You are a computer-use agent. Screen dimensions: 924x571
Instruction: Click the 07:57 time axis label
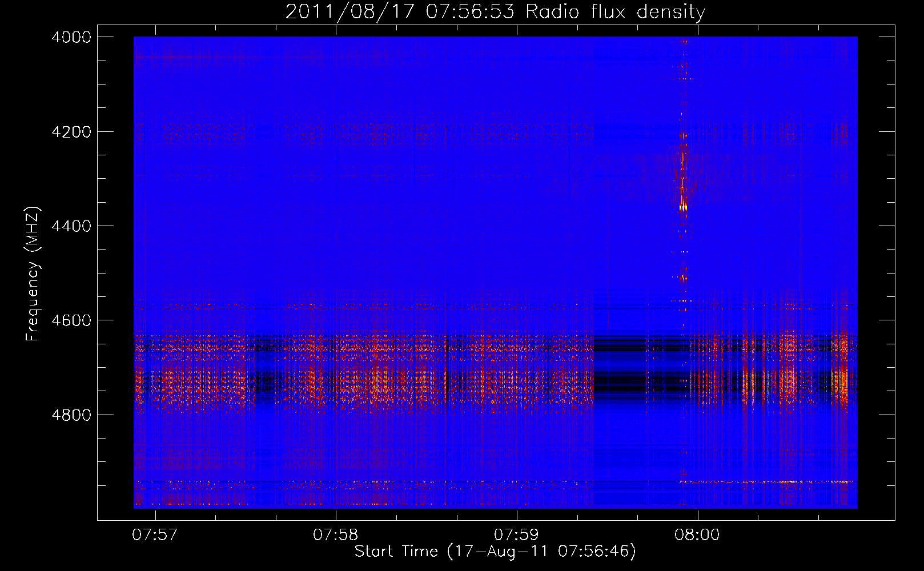tap(155, 534)
